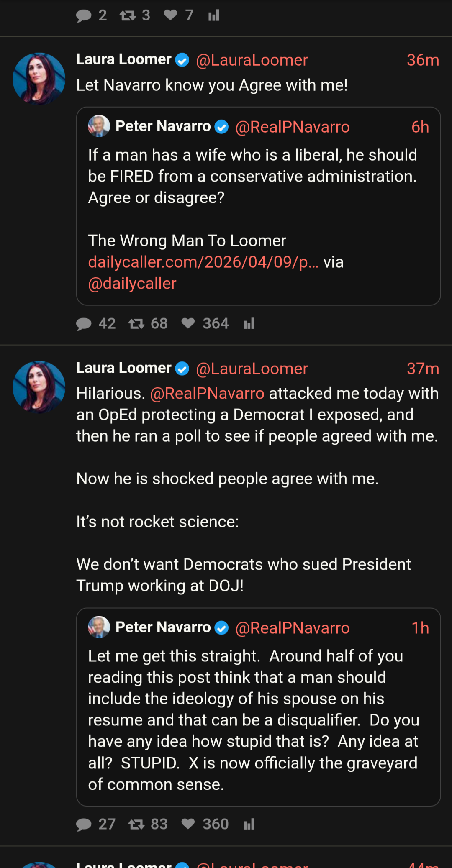This screenshot has height=868, width=452.
Task: View analytics for the 'Let Navarro know' post
Action: tap(249, 324)
